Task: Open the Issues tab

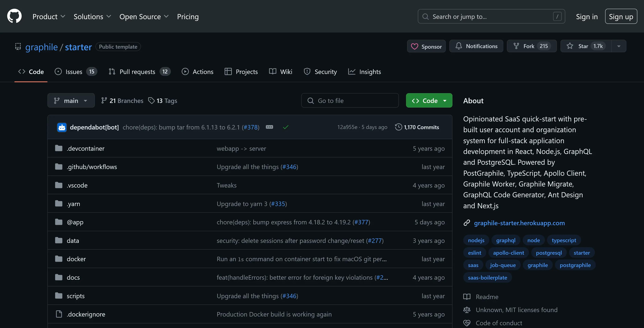Action: 76,72
